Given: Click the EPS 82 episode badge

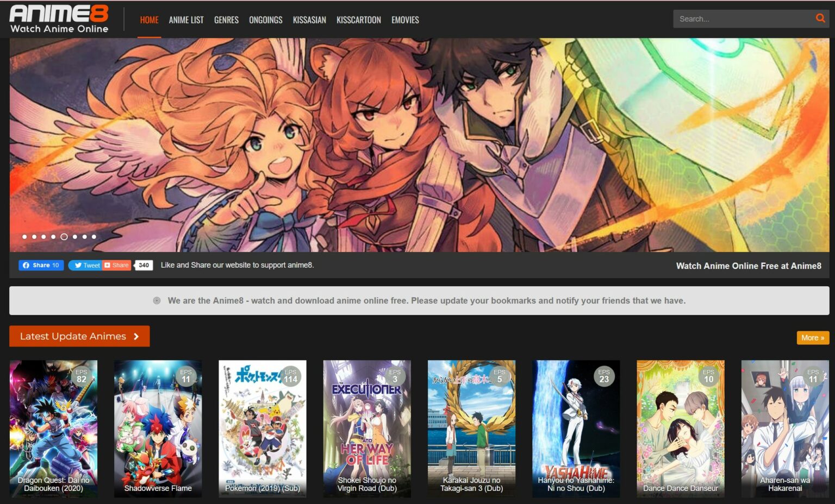Looking at the screenshot, I should pos(82,376).
